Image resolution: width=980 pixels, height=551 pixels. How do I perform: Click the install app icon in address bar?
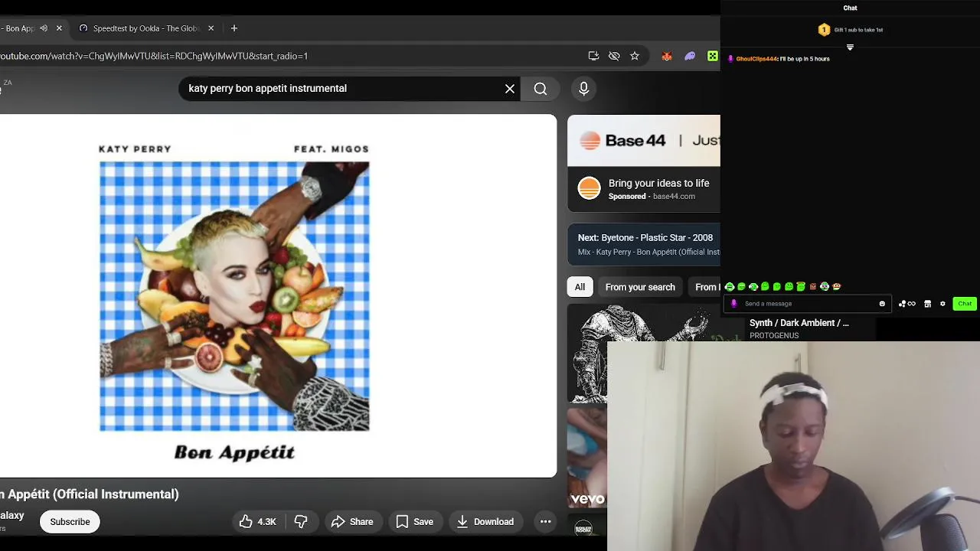click(x=593, y=56)
